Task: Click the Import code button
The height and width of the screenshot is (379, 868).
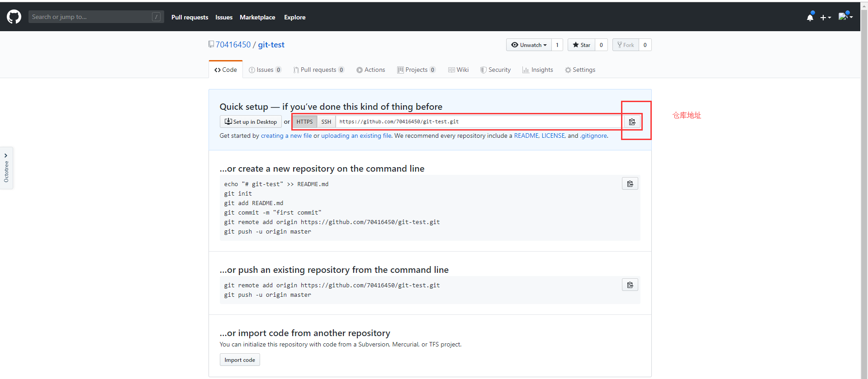Action: pyautogui.click(x=240, y=360)
